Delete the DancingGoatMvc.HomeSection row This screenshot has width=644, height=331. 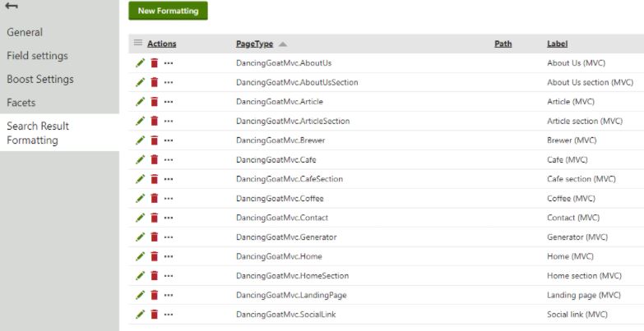pos(155,275)
